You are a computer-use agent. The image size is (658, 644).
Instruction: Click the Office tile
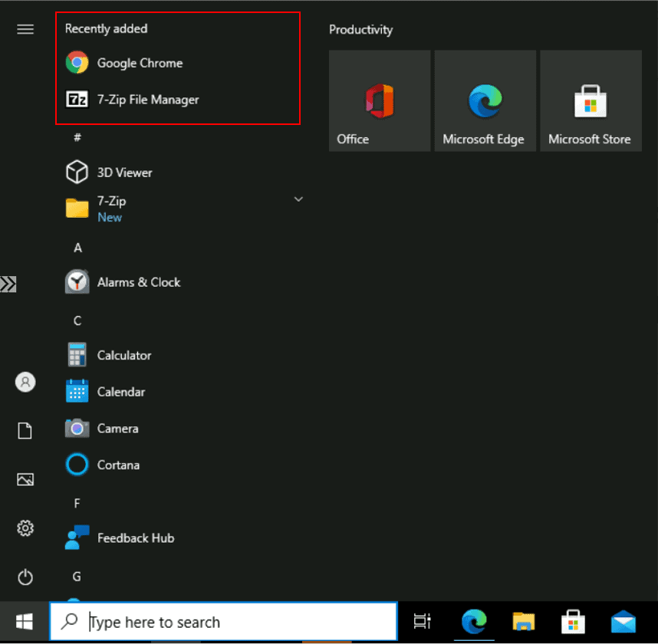(380, 101)
